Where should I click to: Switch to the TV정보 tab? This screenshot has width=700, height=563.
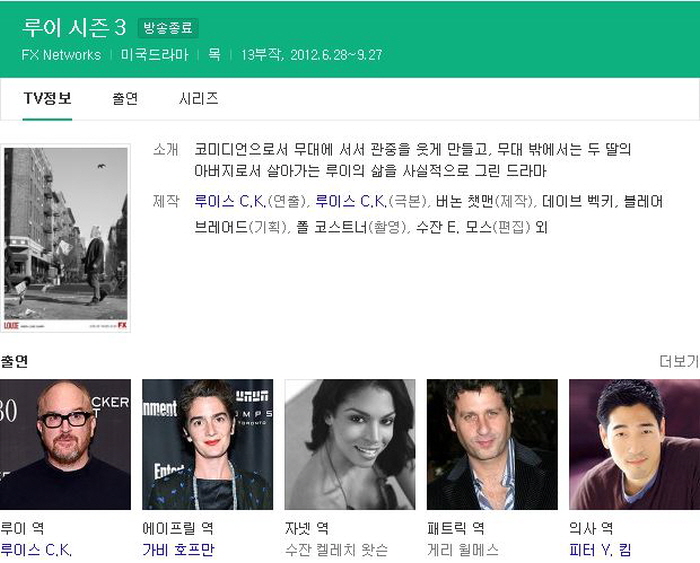(x=47, y=99)
